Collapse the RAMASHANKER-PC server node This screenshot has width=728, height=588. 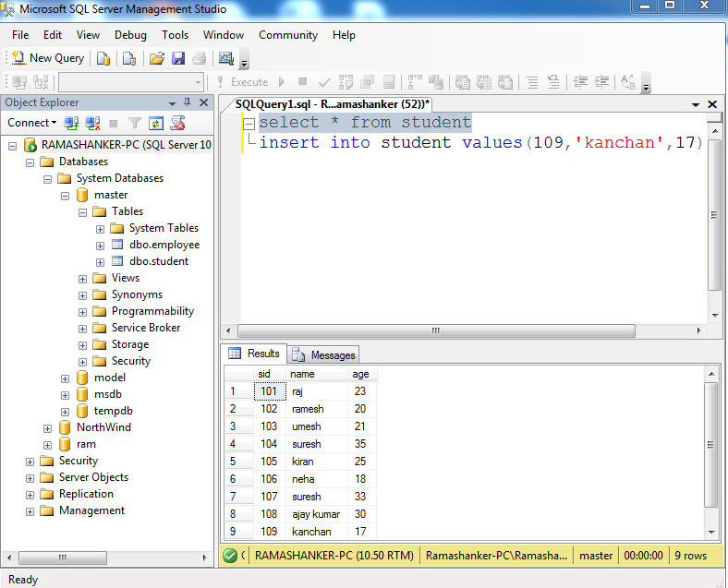[x=13, y=146]
